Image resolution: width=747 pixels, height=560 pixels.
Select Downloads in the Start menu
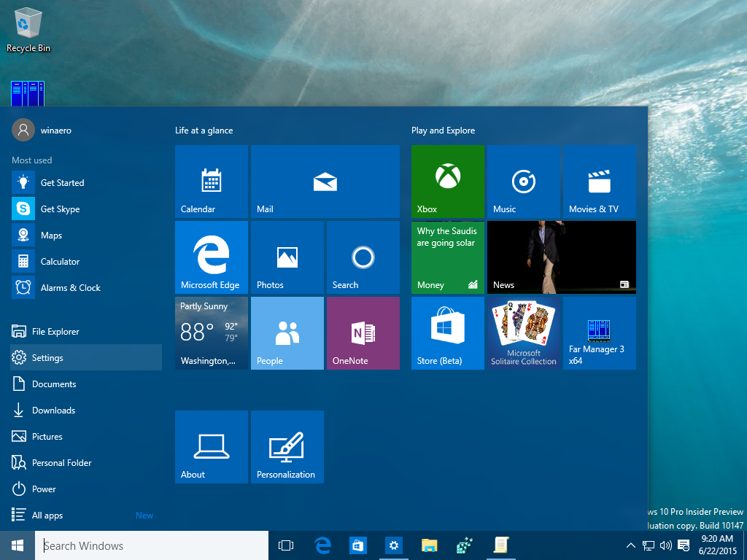point(54,410)
